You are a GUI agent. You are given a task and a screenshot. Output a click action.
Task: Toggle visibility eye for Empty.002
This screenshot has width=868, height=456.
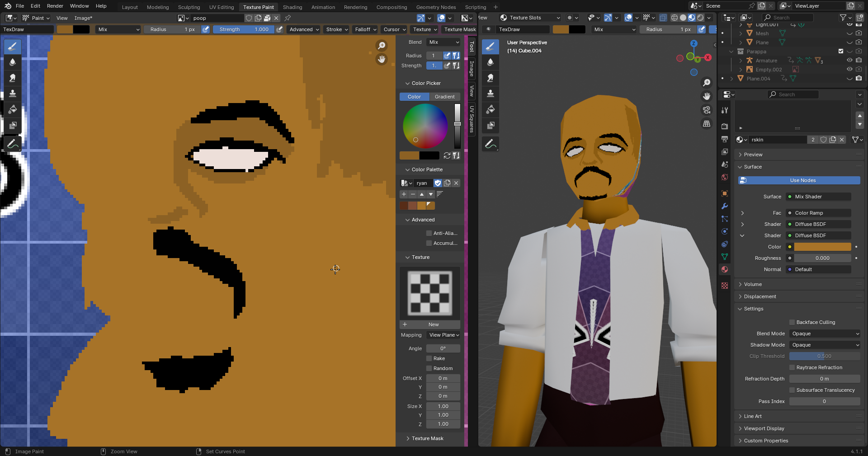click(x=849, y=69)
